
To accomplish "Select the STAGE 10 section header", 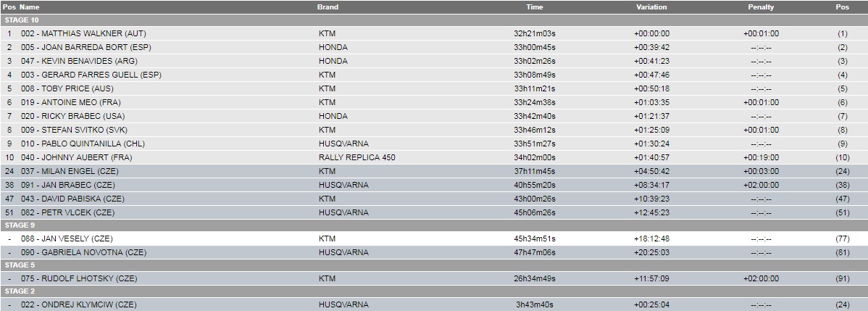I will click(22, 20).
